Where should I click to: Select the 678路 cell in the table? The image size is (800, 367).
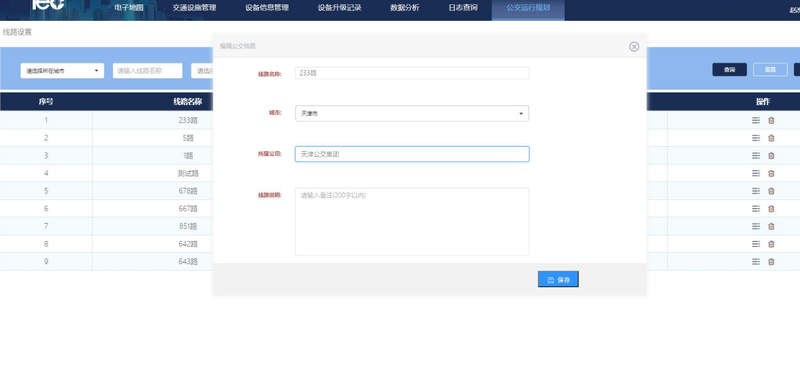click(x=188, y=191)
